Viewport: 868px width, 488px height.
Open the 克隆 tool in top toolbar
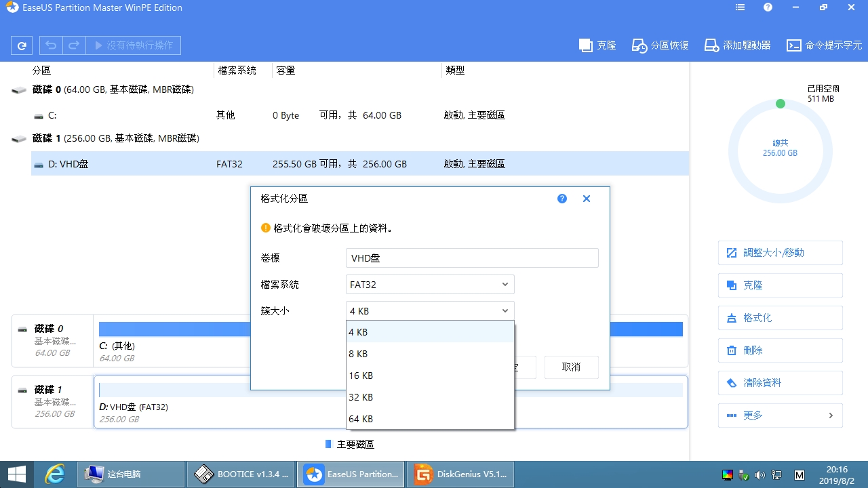pyautogui.click(x=597, y=45)
